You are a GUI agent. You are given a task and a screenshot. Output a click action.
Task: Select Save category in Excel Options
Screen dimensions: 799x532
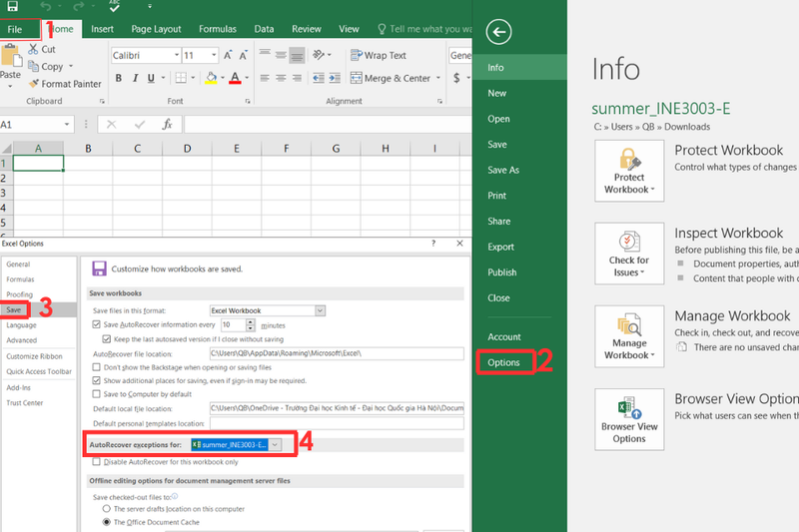(x=14, y=309)
